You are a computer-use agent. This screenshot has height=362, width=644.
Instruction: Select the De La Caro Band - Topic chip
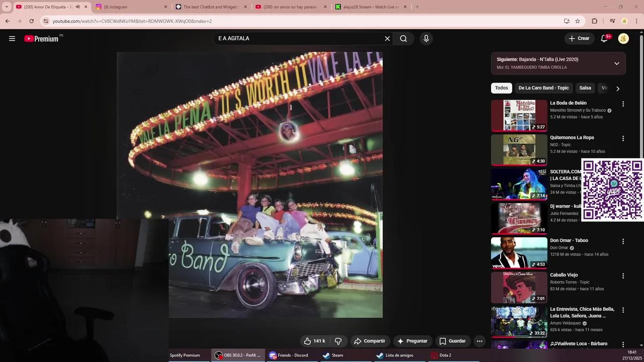pos(543,88)
